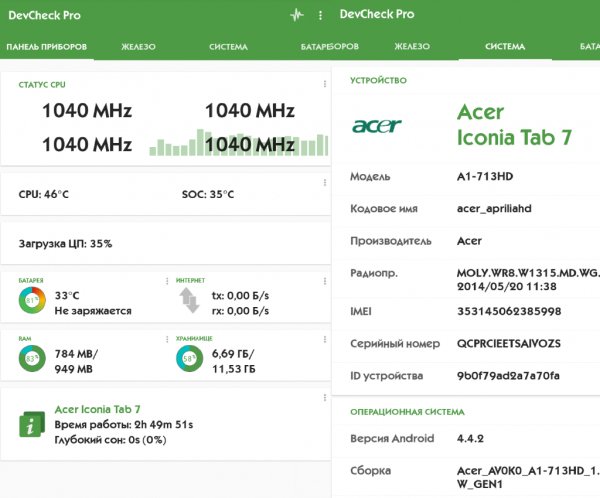
Task: Open the partially visible БАТА tab on right
Action: (x=590, y=46)
